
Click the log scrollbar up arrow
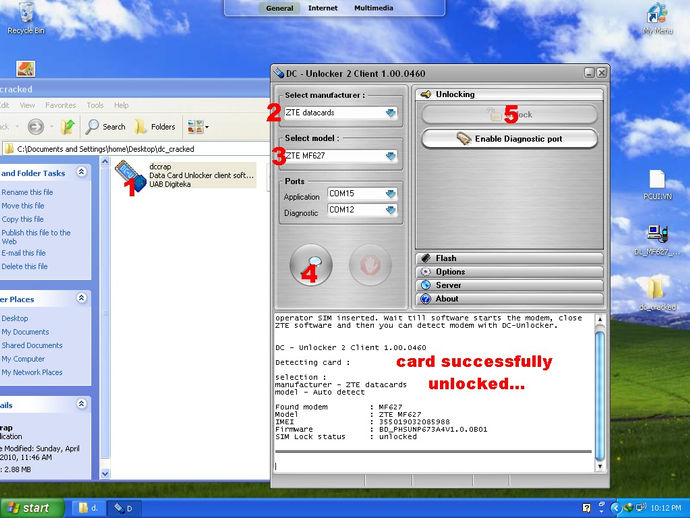click(599, 320)
